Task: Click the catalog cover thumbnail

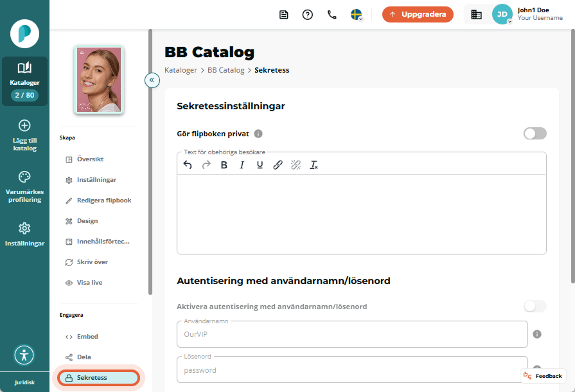Action: click(x=99, y=80)
